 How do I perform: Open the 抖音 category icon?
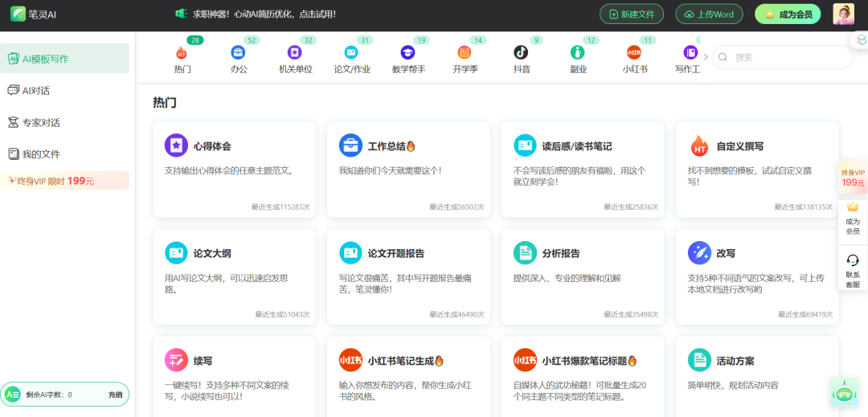tap(522, 52)
